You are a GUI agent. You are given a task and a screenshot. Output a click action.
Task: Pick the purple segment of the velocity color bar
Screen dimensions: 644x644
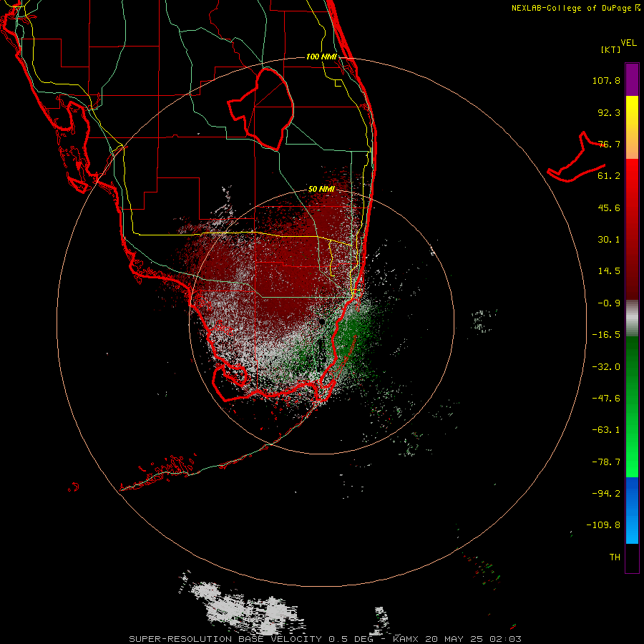click(x=632, y=79)
